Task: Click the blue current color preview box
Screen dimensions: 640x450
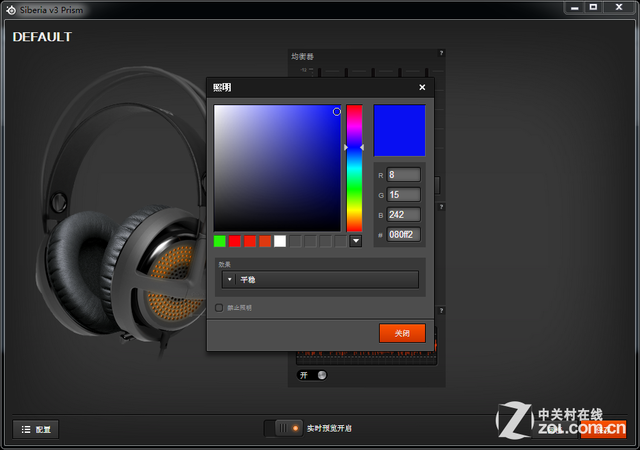Action: point(399,130)
